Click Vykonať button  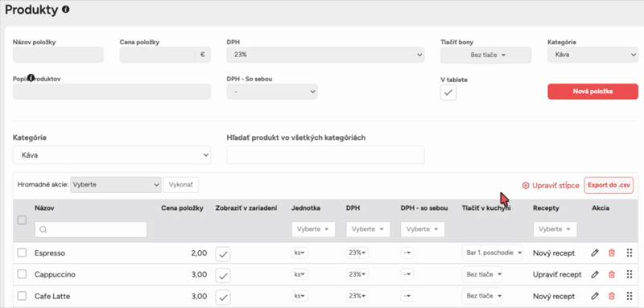[180, 184]
